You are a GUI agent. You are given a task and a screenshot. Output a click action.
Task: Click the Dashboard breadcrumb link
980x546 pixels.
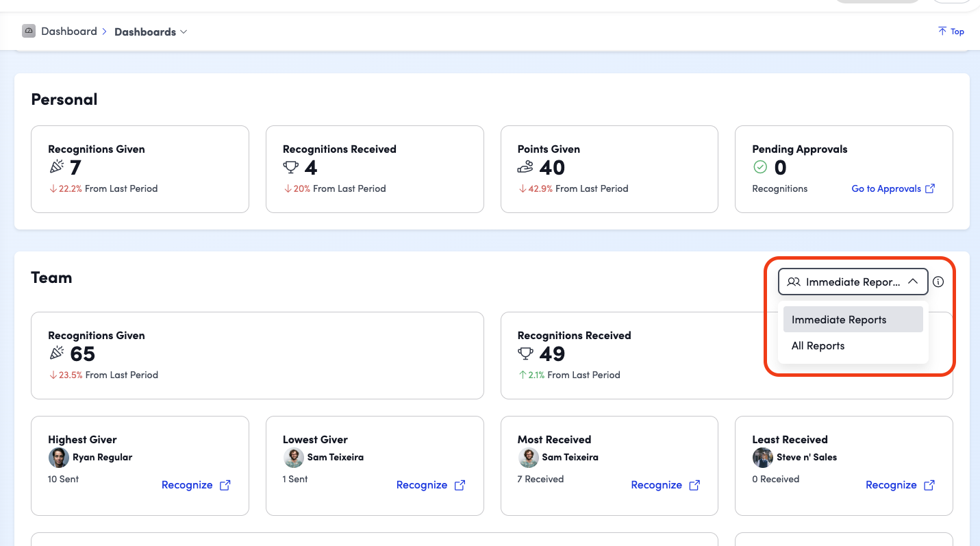[69, 31]
